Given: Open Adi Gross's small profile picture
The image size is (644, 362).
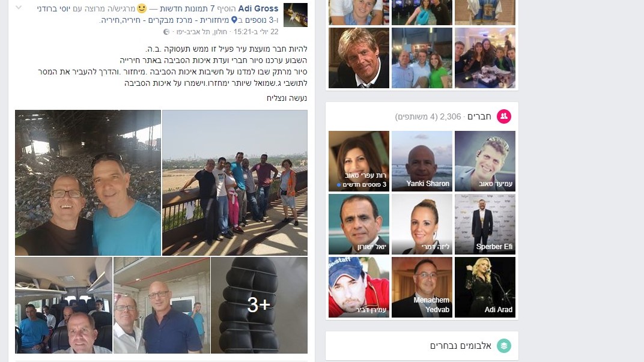Looking at the screenshot, I should (296, 15).
